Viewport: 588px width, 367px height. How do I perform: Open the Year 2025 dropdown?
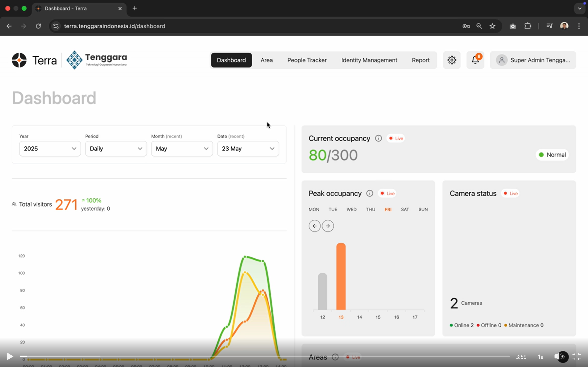50,149
